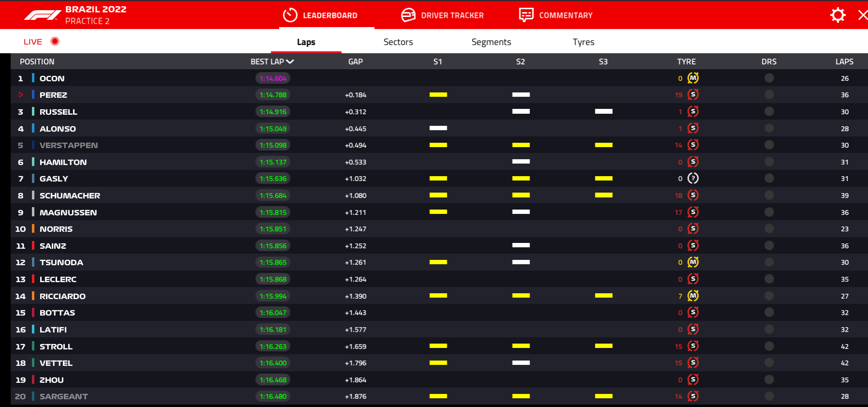Click Hamilton's DRS indicator dot
Viewport: 868px width, 407px height.
click(769, 162)
